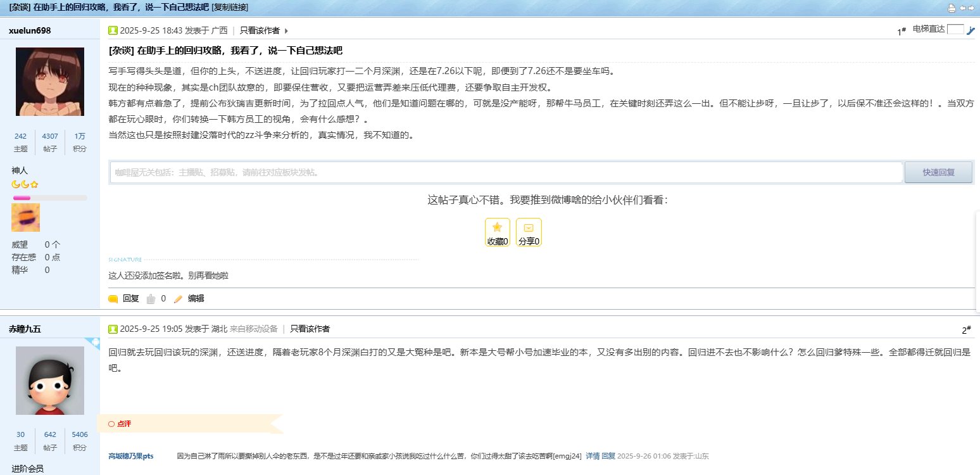Click the orange circle icon beside 点评
This screenshot has width=980, height=475.
(x=111, y=424)
